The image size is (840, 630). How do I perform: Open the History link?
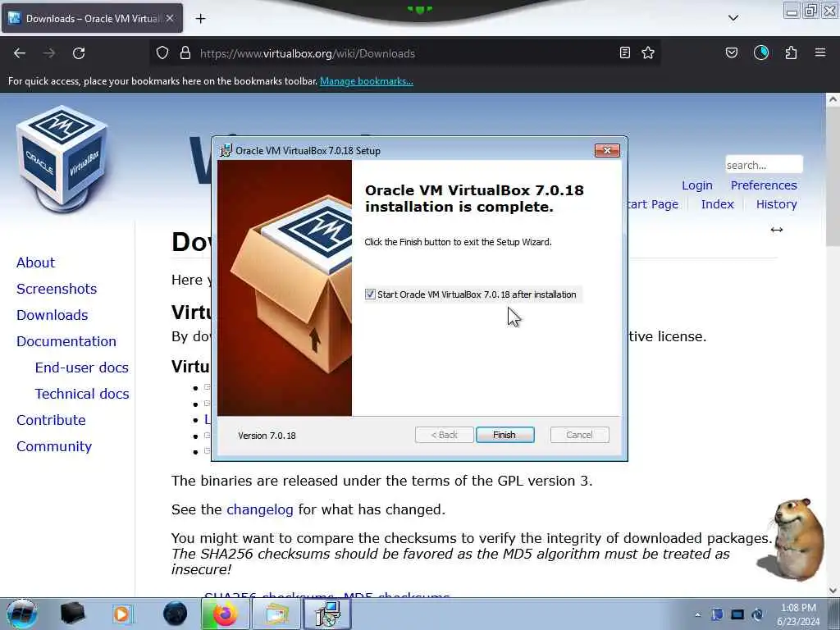(x=776, y=204)
